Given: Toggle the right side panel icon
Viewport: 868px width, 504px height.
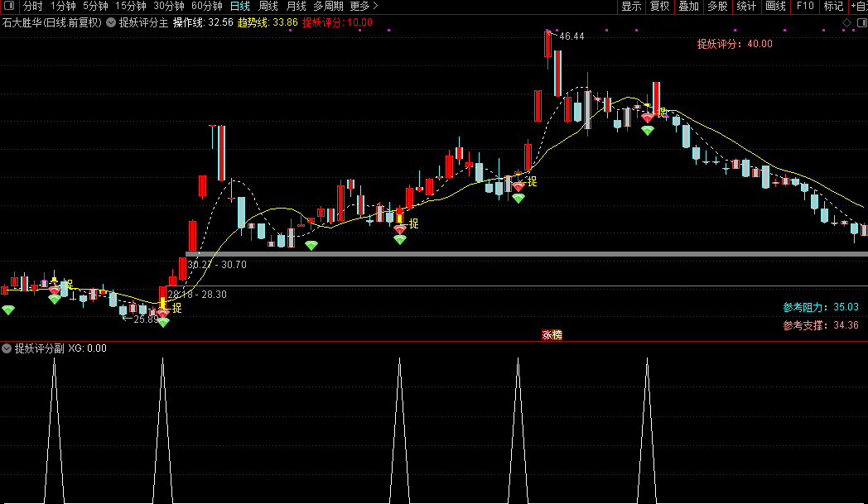Looking at the screenshot, I should pyautogui.click(x=862, y=22).
